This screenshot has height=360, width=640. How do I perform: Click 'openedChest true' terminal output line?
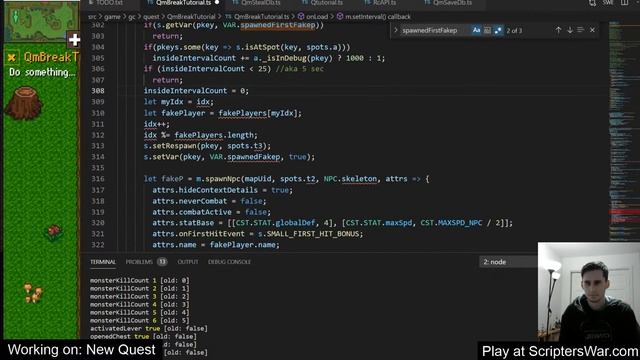tap(143, 337)
